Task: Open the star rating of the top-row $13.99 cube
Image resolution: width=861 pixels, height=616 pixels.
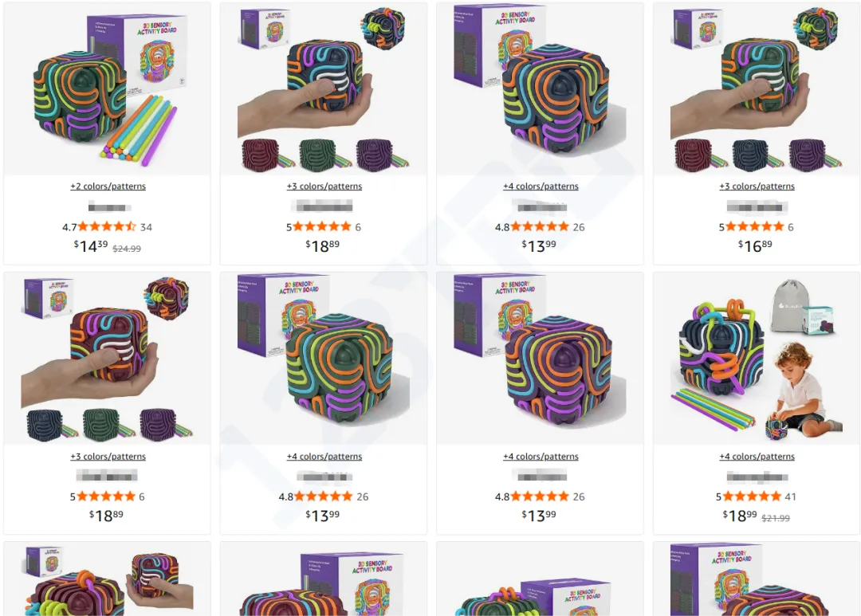Action: pyautogui.click(x=540, y=227)
